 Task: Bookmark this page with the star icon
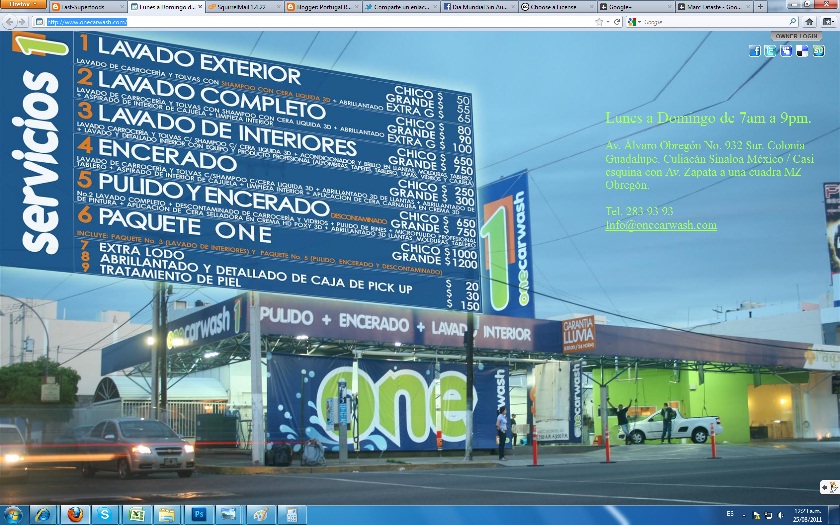tap(599, 22)
